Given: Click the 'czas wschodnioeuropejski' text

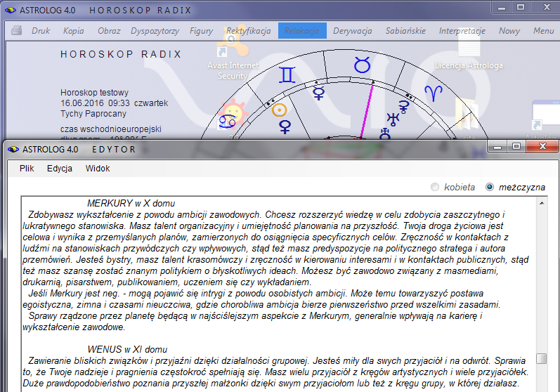Looking at the screenshot, I should [x=111, y=129].
